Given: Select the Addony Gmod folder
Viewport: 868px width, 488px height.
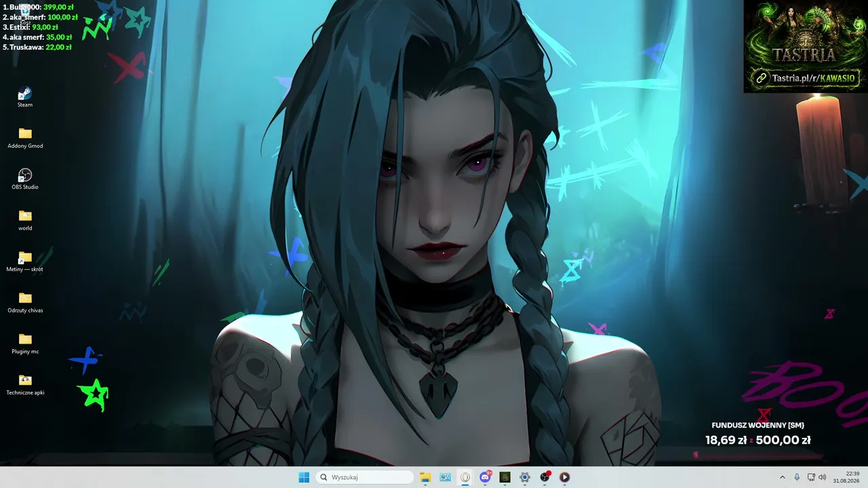Looking at the screenshot, I should [x=25, y=138].
